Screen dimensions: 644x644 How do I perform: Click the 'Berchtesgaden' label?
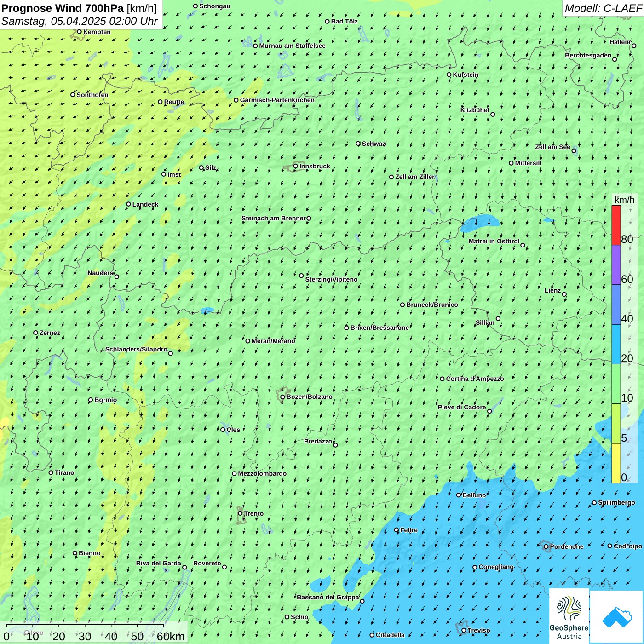coord(588,55)
